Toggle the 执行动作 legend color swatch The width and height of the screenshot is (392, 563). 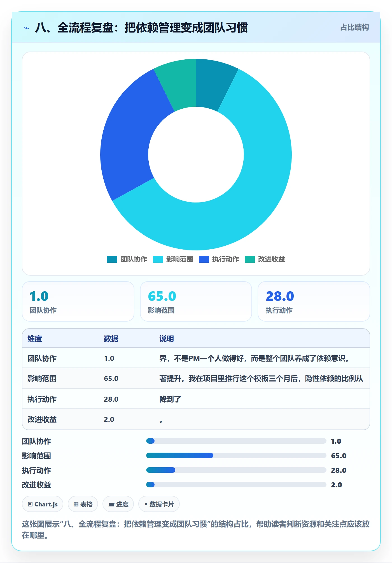tap(204, 259)
